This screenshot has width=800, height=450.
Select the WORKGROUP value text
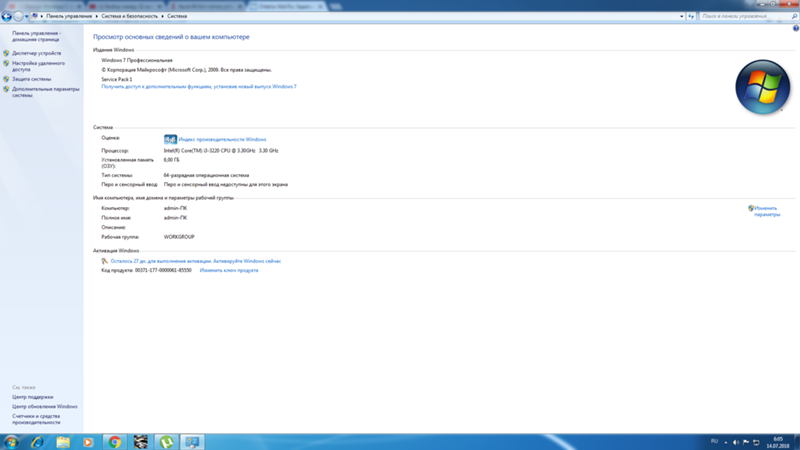click(179, 237)
